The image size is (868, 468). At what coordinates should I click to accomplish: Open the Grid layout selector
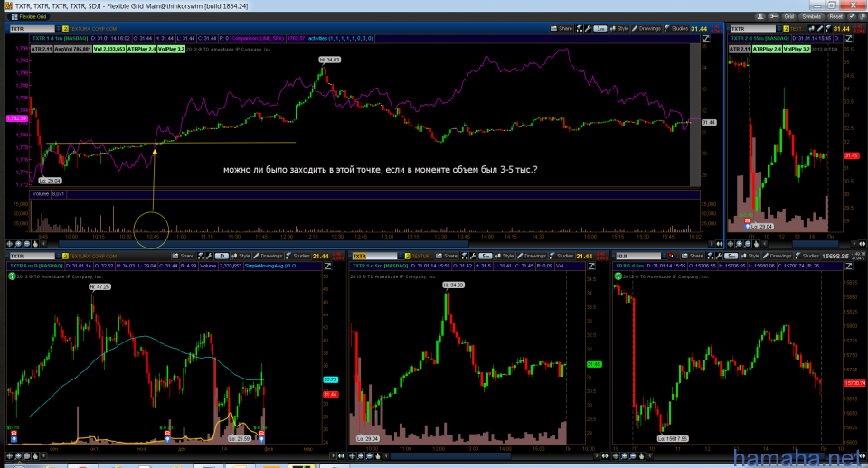[x=788, y=16]
